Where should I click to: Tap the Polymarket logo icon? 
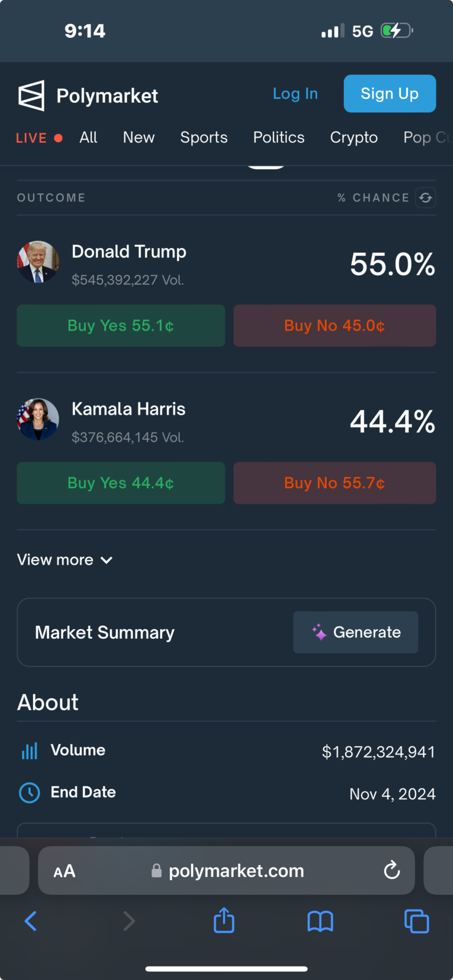(31, 96)
